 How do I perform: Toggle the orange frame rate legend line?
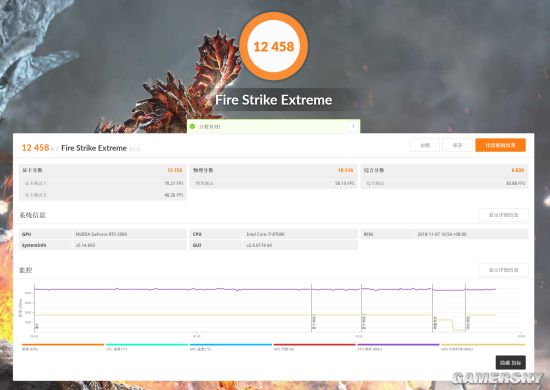(63, 345)
